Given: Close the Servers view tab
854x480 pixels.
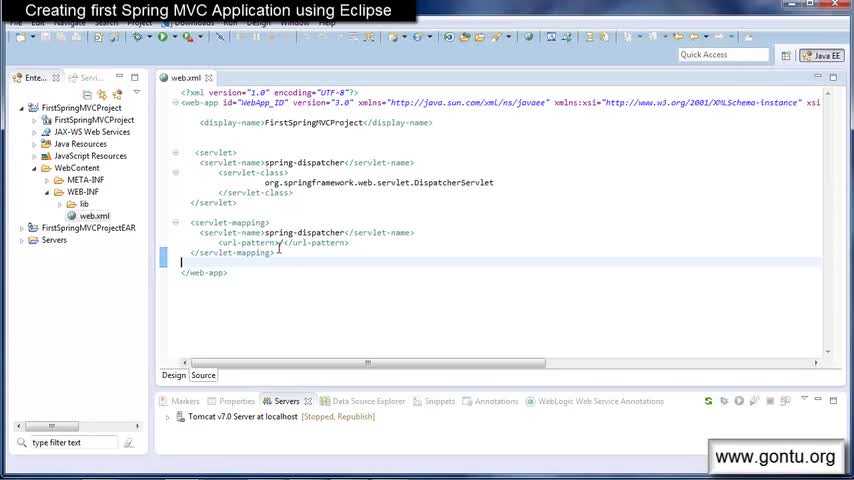Looking at the screenshot, I should pyautogui.click(x=308, y=402).
